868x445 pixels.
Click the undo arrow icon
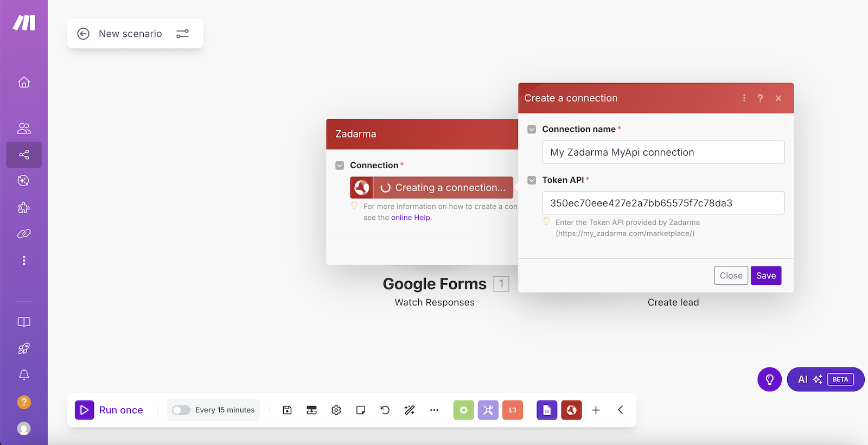point(385,410)
